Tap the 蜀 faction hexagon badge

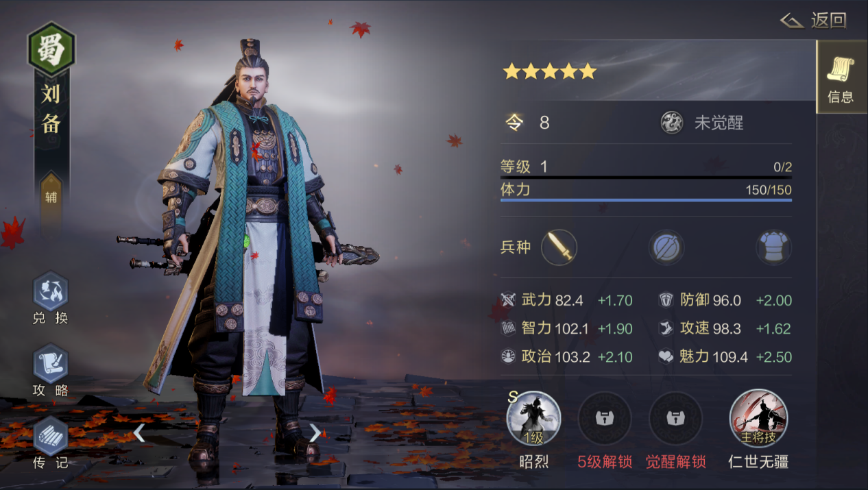click(51, 49)
